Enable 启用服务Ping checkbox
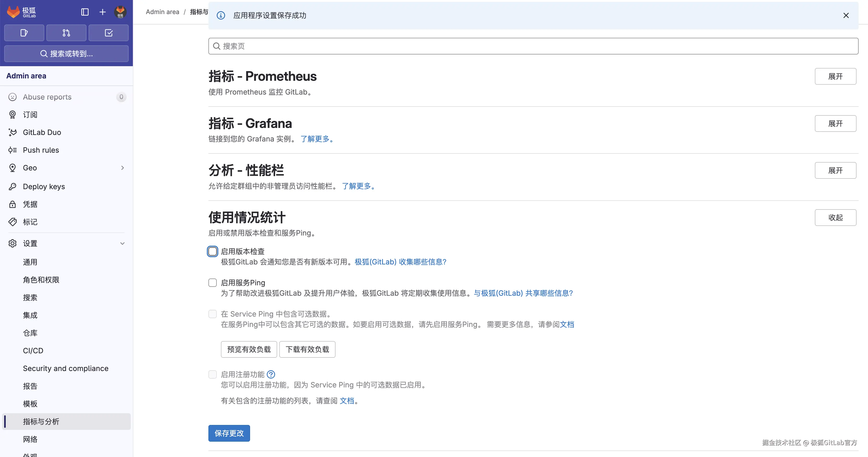 tap(213, 282)
